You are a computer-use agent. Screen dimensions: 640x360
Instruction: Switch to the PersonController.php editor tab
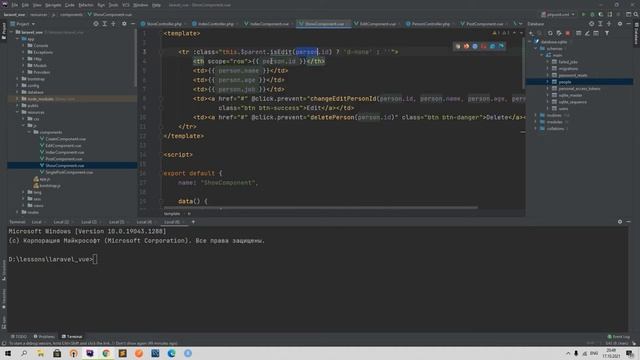430,24
